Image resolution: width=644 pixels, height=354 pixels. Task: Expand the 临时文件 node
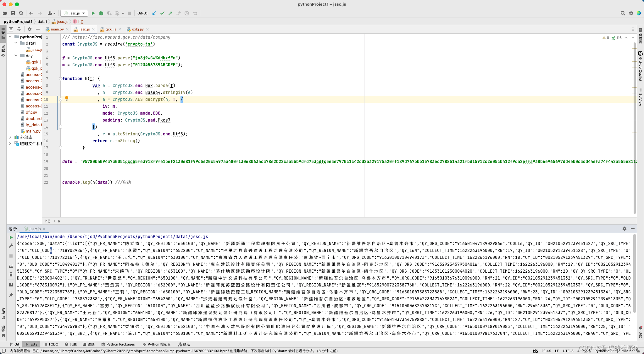point(10,144)
